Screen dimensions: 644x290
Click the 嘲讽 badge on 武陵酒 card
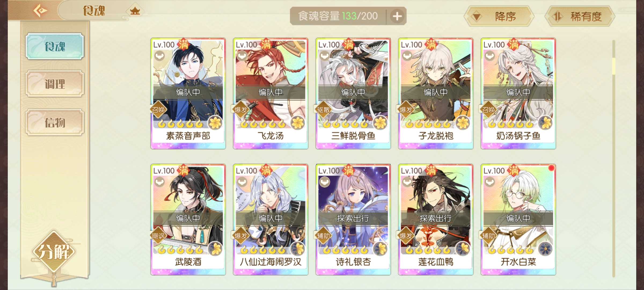point(158,236)
